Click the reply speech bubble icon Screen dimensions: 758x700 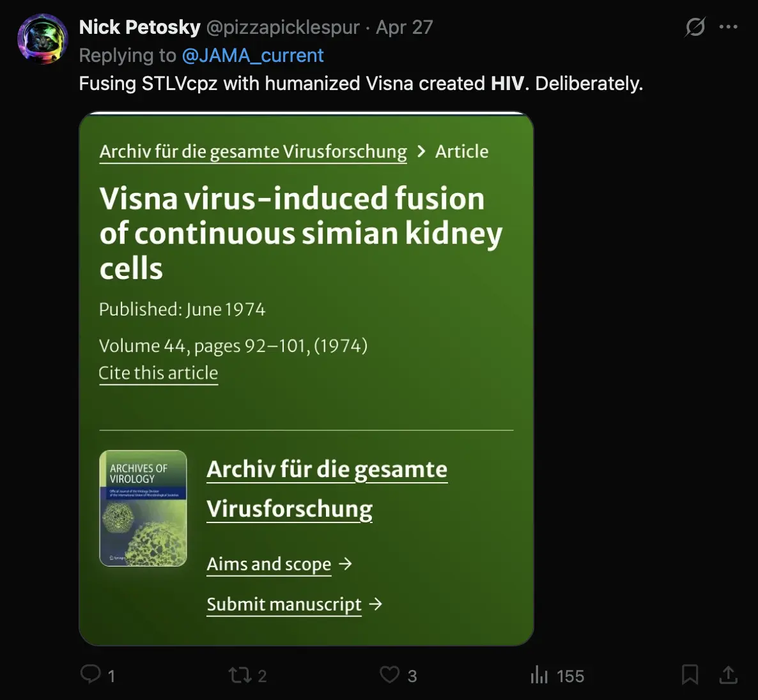(x=90, y=674)
